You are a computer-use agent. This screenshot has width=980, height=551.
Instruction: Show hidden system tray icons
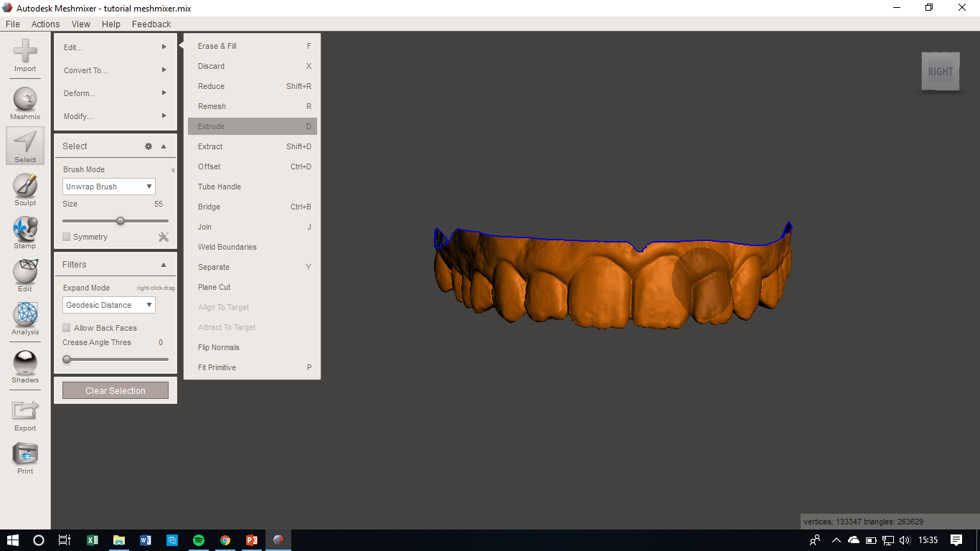pos(836,540)
